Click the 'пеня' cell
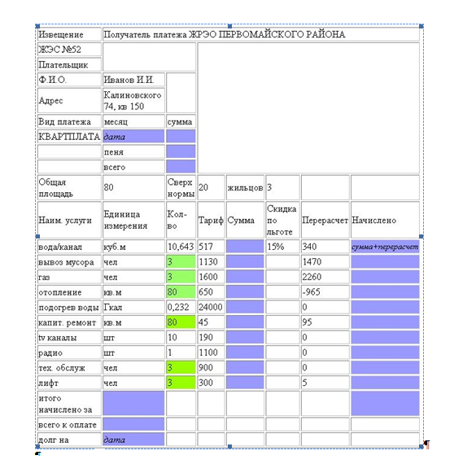The image size is (476, 464). pos(133,151)
